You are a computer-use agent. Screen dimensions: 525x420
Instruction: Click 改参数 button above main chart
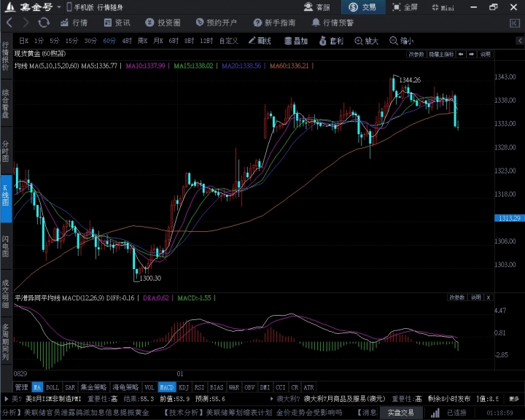[416, 54]
